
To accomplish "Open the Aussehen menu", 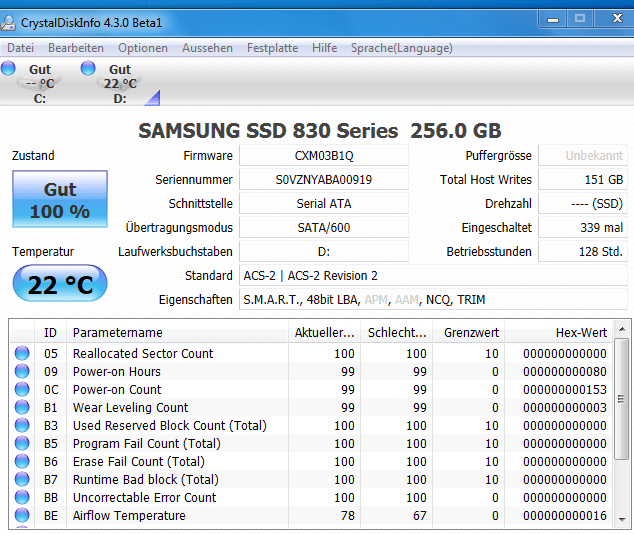I will pos(207,48).
